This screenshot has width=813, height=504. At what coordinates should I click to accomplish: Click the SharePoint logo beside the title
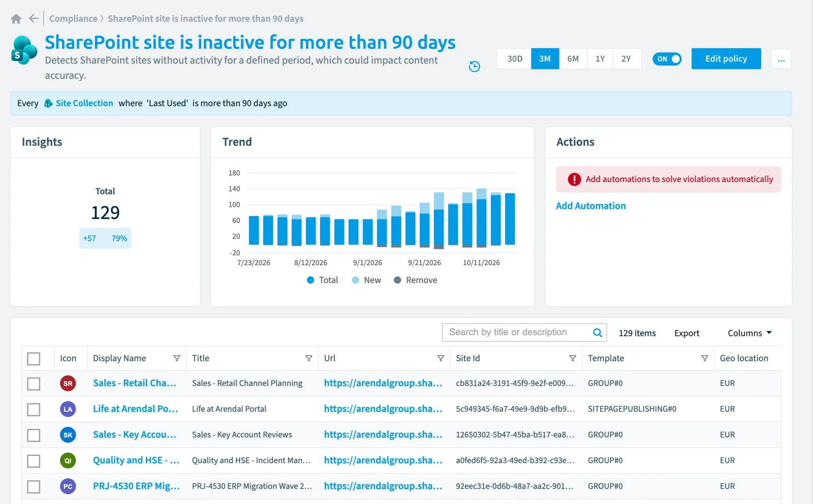[24, 50]
